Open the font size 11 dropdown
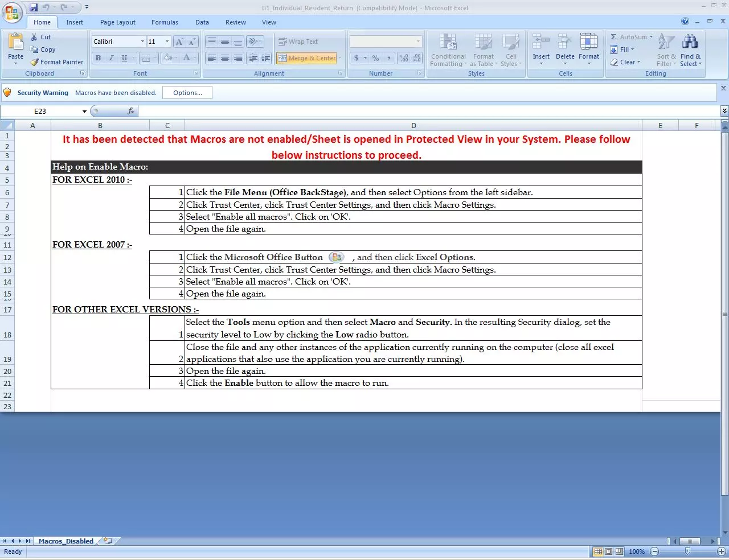The height and width of the screenshot is (560, 729). 167,42
